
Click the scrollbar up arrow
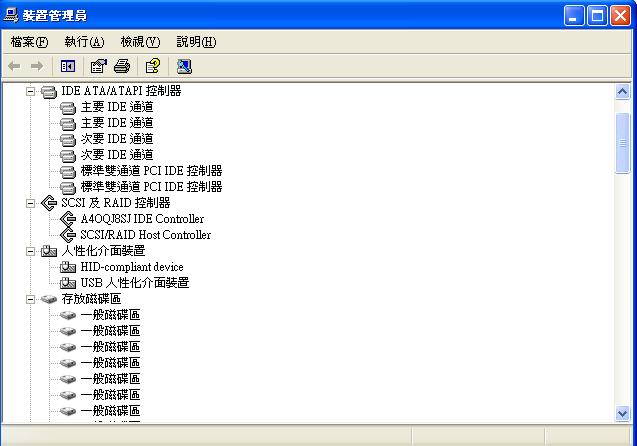point(622,91)
